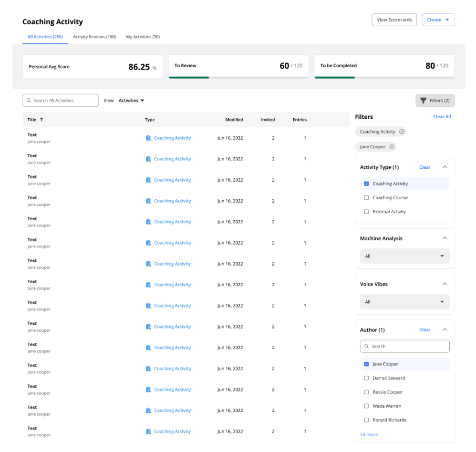Click the View Scorecards button
The image size is (476, 452).
pos(394,20)
